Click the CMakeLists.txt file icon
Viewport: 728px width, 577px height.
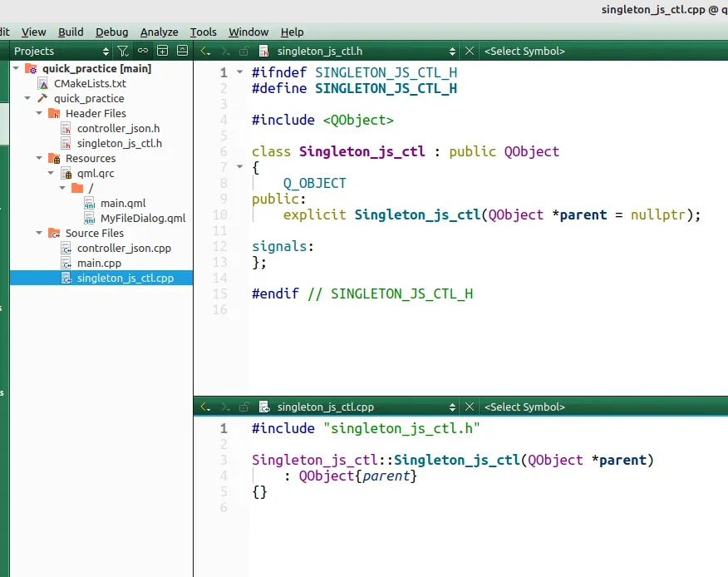click(x=43, y=84)
